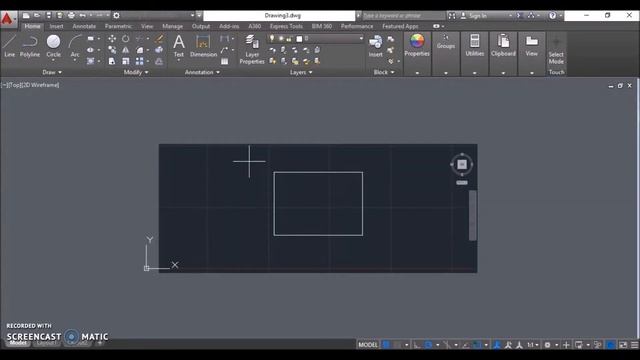Toggle object snap in status bar

tap(476, 345)
